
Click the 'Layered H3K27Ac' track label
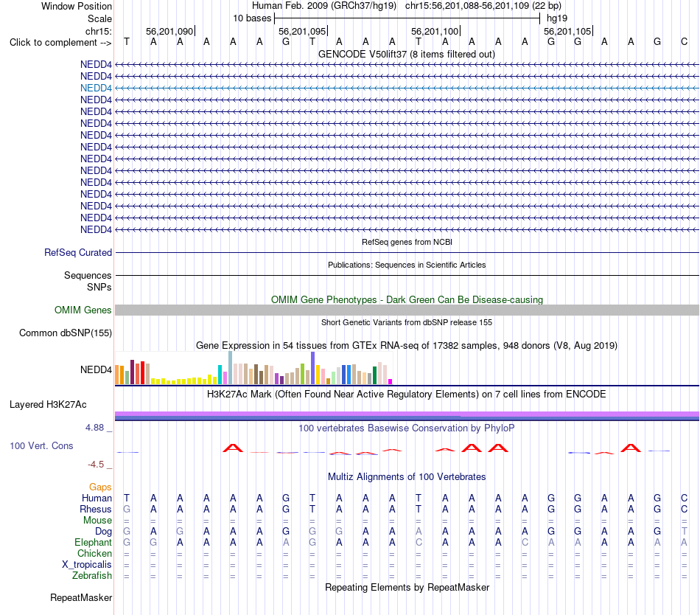[48, 405]
